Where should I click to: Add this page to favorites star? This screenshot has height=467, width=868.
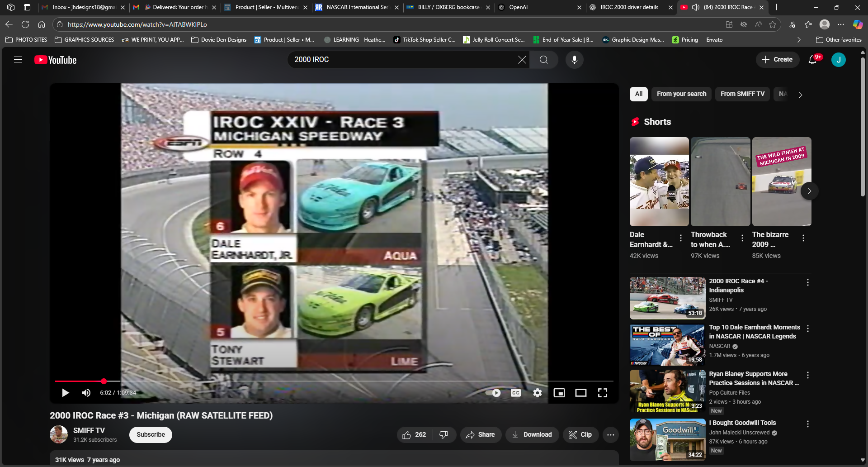(x=773, y=24)
